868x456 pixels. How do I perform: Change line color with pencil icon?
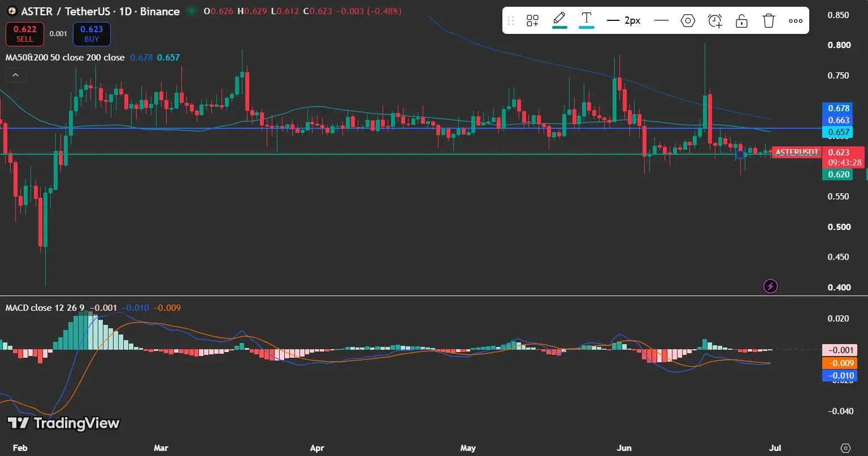click(559, 20)
